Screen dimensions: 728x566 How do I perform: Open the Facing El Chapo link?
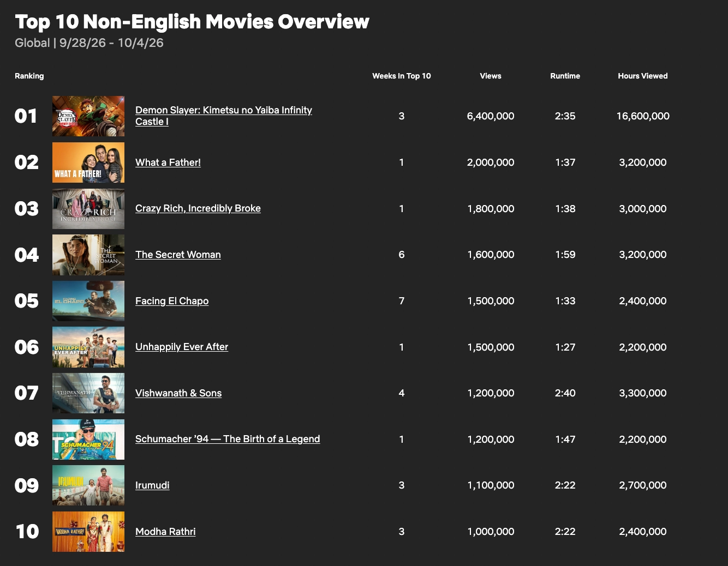click(172, 301)
